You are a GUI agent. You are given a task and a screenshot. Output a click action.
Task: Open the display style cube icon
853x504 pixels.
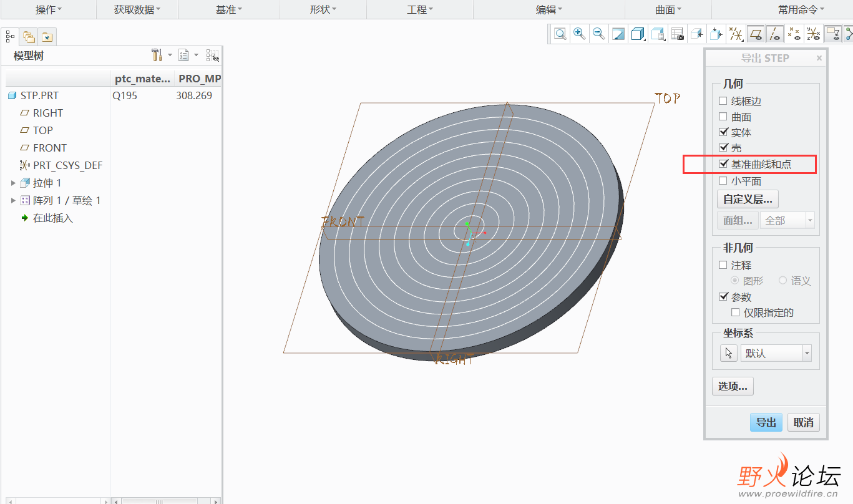coord(638,34)
